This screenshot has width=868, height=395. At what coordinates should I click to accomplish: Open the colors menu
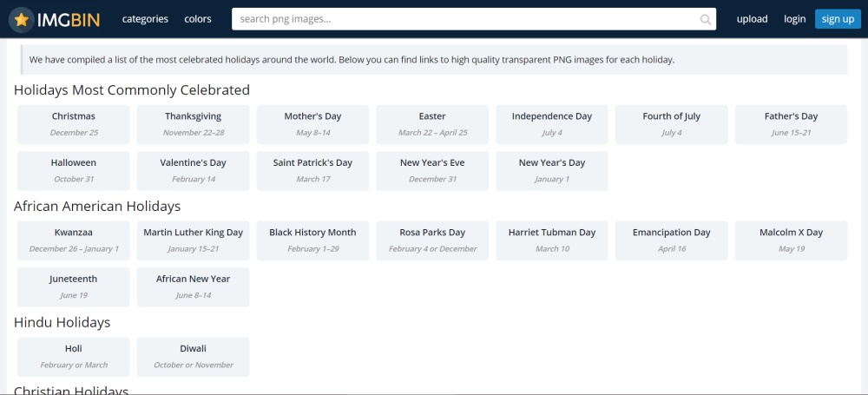point(198,19)
